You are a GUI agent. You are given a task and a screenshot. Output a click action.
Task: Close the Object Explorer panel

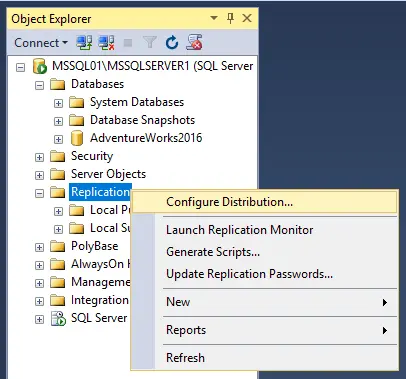click(247, 18)
